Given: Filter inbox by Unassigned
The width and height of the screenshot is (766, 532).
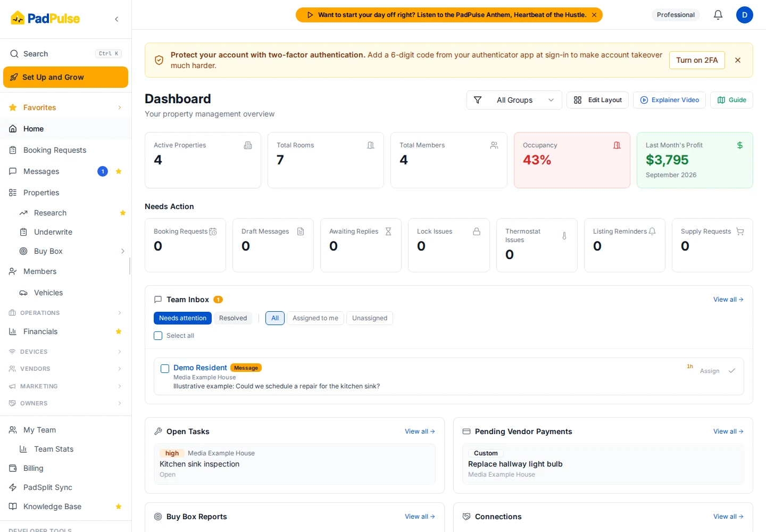Looking at the screenshot, I should click(370, 318).
